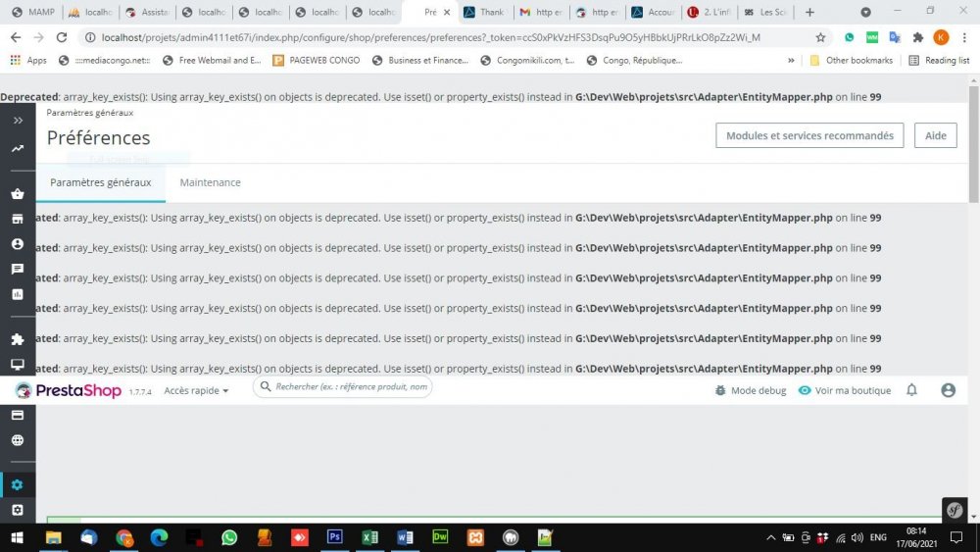
Task: Switch to the Thank browser tab
Action: tap(486, 12)
